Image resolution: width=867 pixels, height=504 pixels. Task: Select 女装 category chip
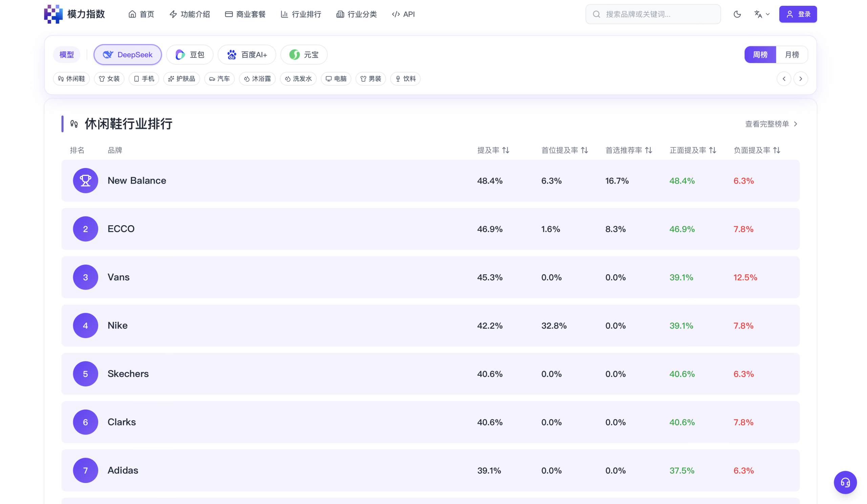(x=109, y=79)
